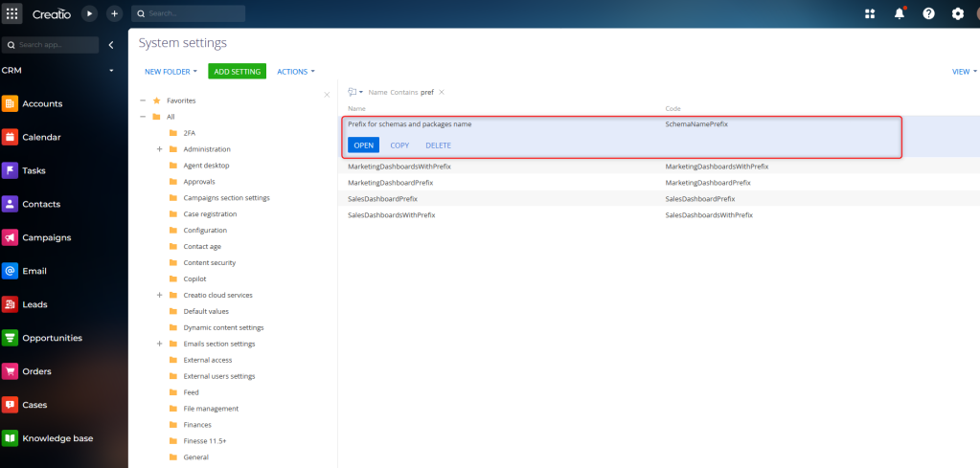The width and height of the screenshot is (980, 468).
Task: Click the SchemaNamePrefix code cell
Action: (x=696, y=124)
